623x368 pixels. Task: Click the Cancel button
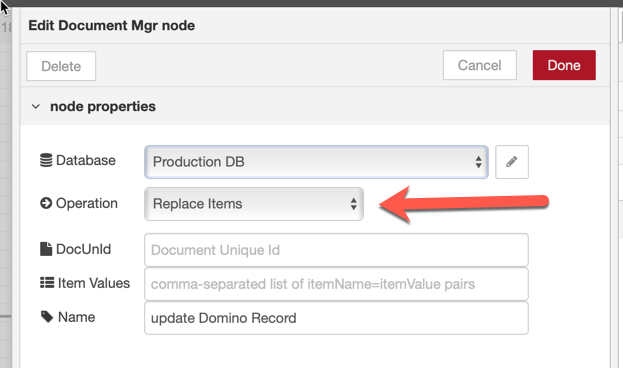[x=480, y=65]
